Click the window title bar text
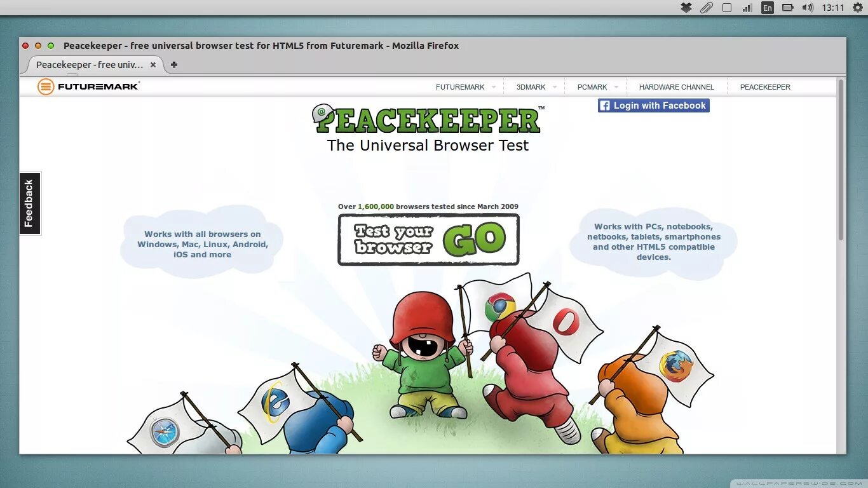Image resolution: width=868 pixels, height=488 pixels. coord(261,46)
